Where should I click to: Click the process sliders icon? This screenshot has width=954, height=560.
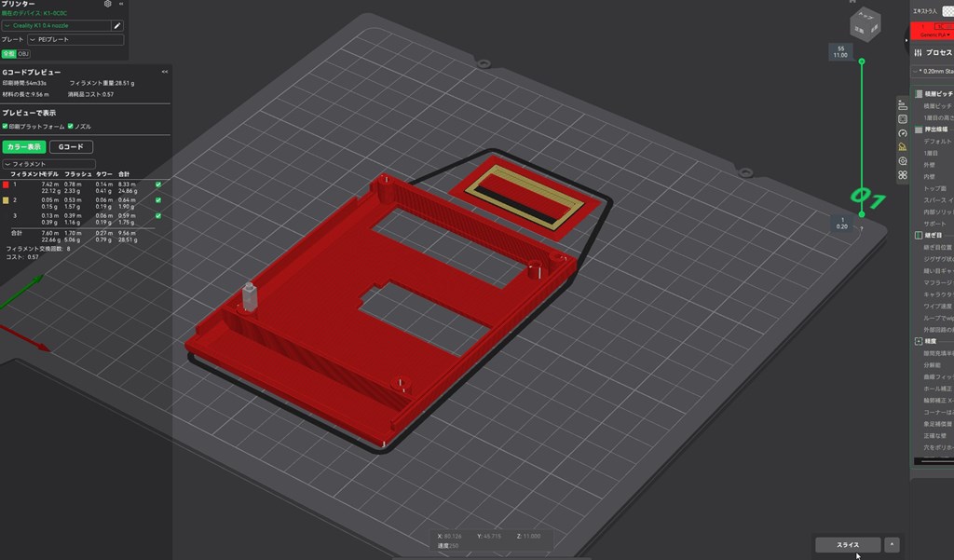point(918,53)
